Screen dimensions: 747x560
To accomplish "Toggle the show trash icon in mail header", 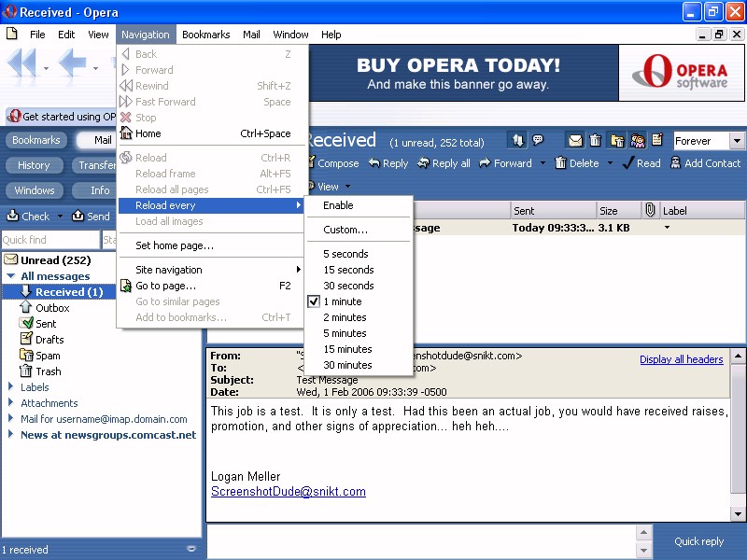I will point(596,141).
